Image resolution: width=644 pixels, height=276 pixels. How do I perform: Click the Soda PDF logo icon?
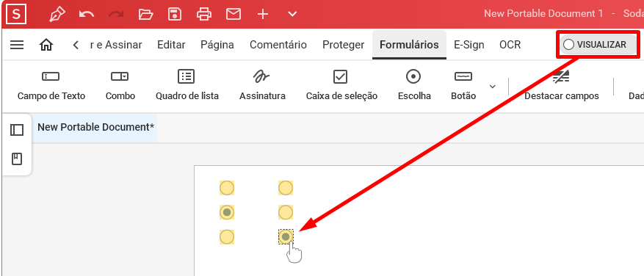pos(16,15)
